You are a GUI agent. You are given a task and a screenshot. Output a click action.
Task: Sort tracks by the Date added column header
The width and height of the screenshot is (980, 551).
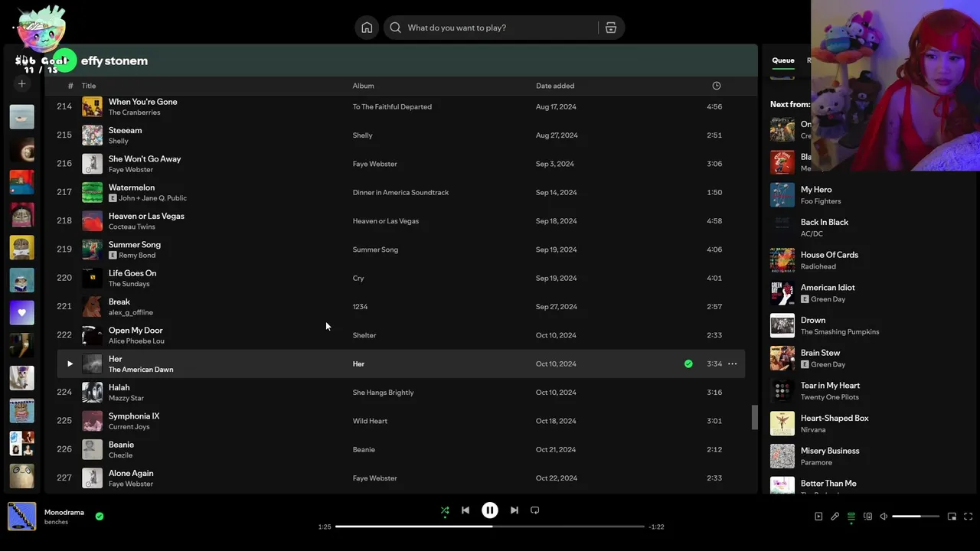click(x=555, y=86)
